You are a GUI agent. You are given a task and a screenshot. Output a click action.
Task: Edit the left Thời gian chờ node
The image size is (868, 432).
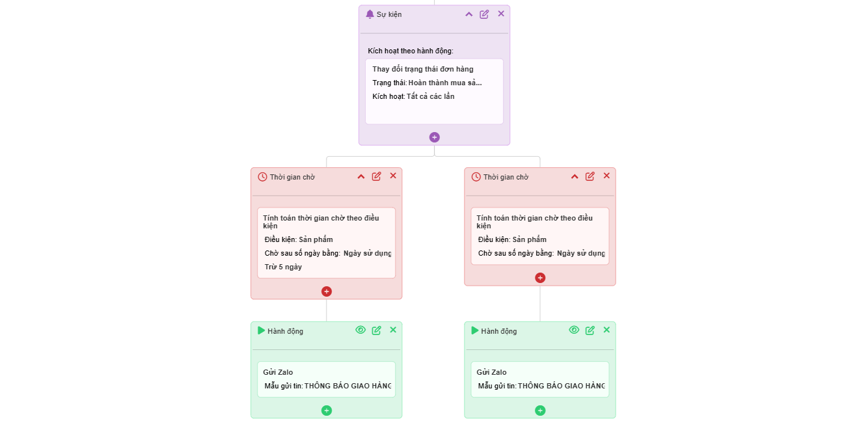click(x=377, y=176)
